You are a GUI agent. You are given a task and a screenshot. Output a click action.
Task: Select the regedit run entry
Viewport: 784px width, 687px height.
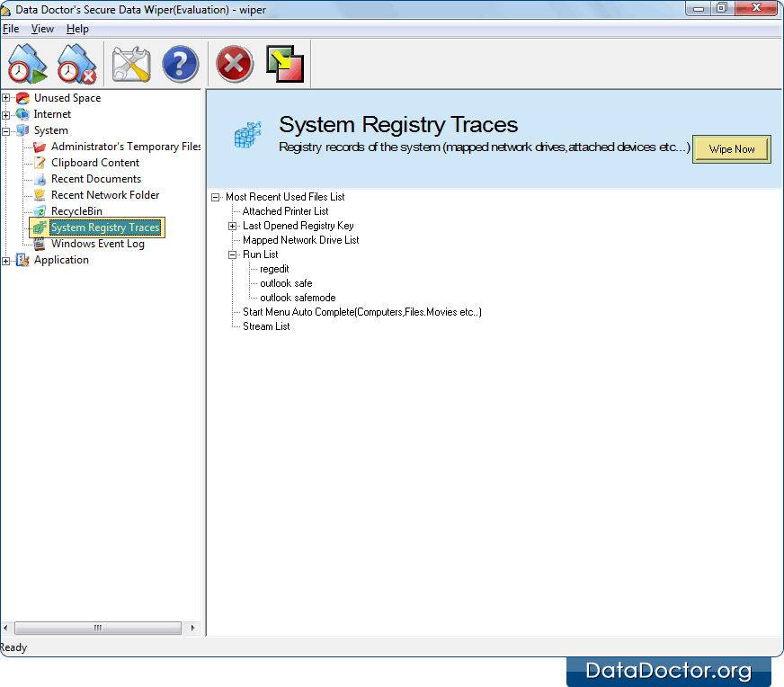pyautogui.click(x=274, y=269)
